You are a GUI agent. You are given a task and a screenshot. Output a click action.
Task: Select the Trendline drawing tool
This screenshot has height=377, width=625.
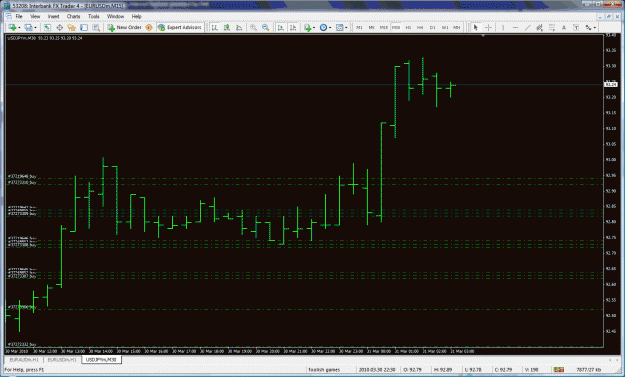(x=527, y=27)
